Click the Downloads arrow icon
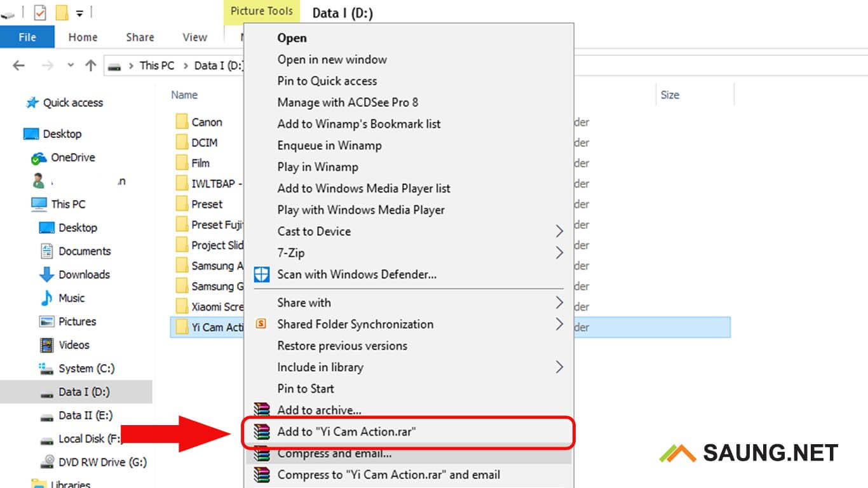 (46, 274)
